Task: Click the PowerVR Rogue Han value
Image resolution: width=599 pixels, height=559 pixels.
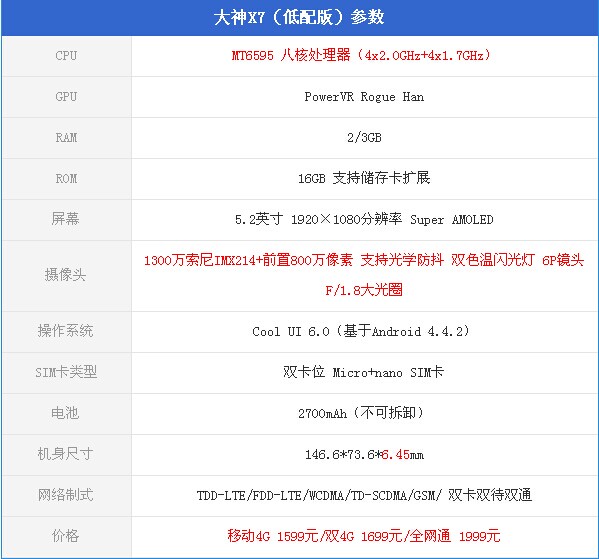Action: (x=364, y=97)
